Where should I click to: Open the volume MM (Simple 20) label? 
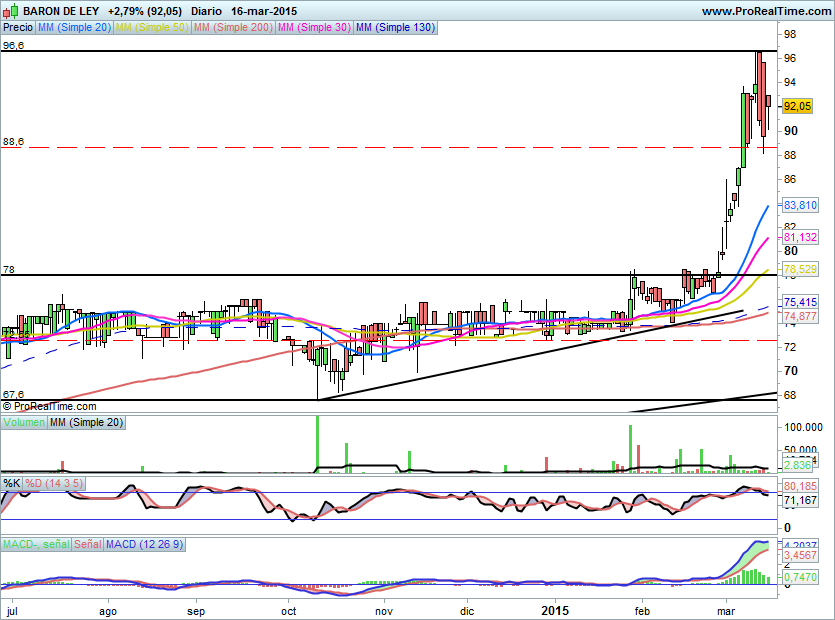(x=86, y=422)
